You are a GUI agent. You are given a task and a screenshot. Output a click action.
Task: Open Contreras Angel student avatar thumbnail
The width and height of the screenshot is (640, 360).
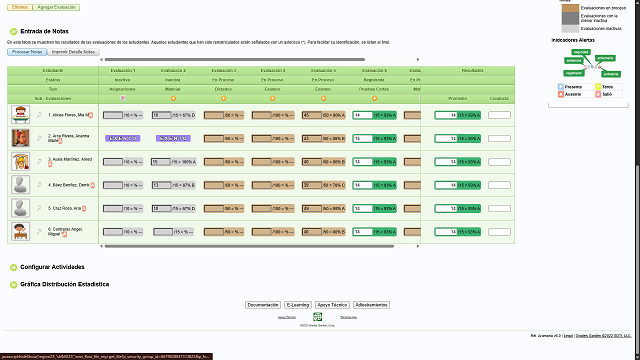coord(20,231)
